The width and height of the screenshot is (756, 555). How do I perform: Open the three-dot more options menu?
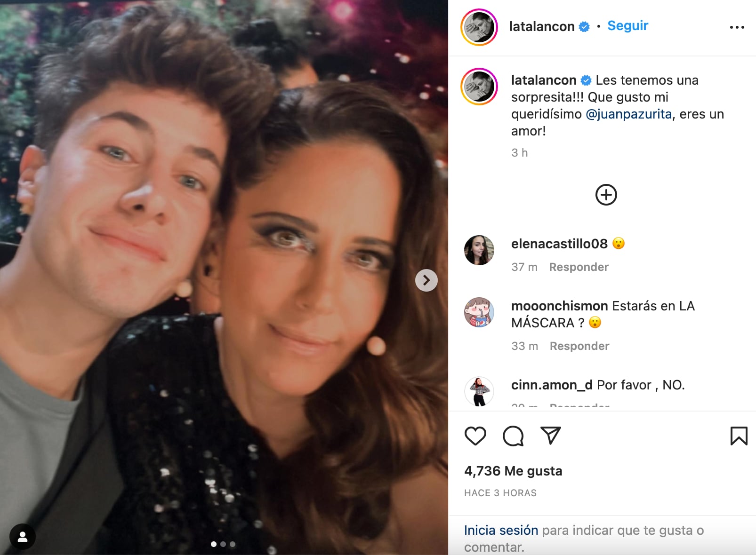pos(737,27)
